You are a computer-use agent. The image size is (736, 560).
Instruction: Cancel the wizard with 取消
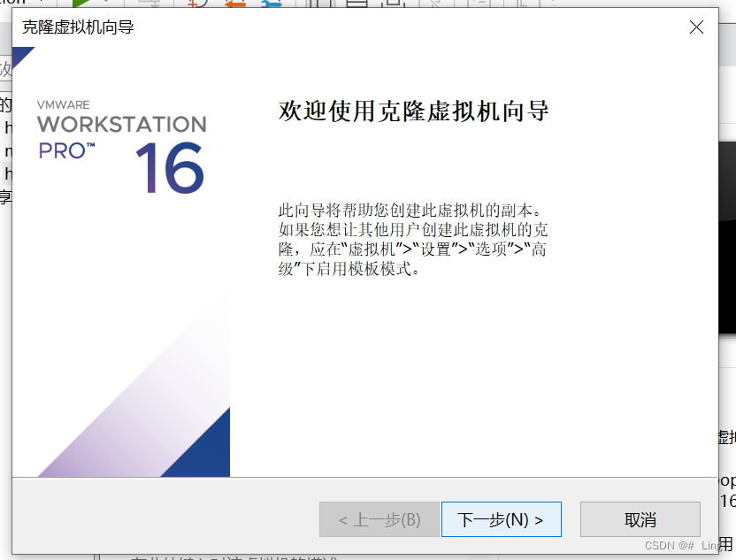640,519
